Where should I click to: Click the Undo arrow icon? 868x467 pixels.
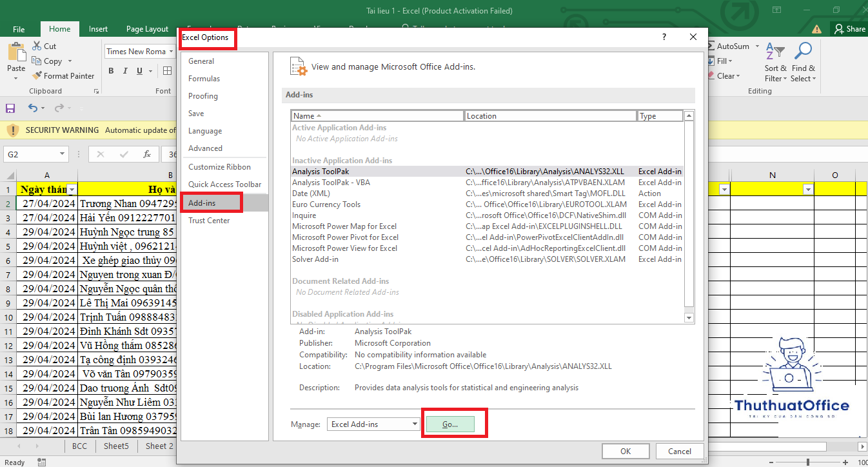coord(32,108)
